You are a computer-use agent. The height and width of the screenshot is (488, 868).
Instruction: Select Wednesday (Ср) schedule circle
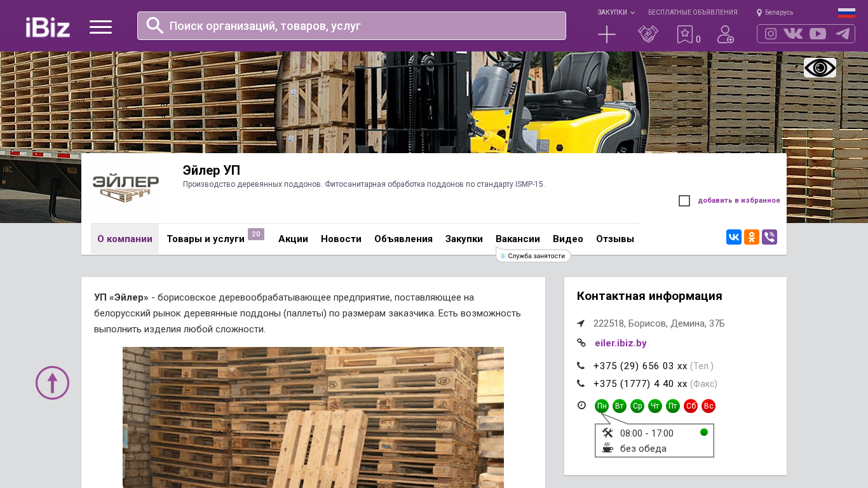(637, 406)
